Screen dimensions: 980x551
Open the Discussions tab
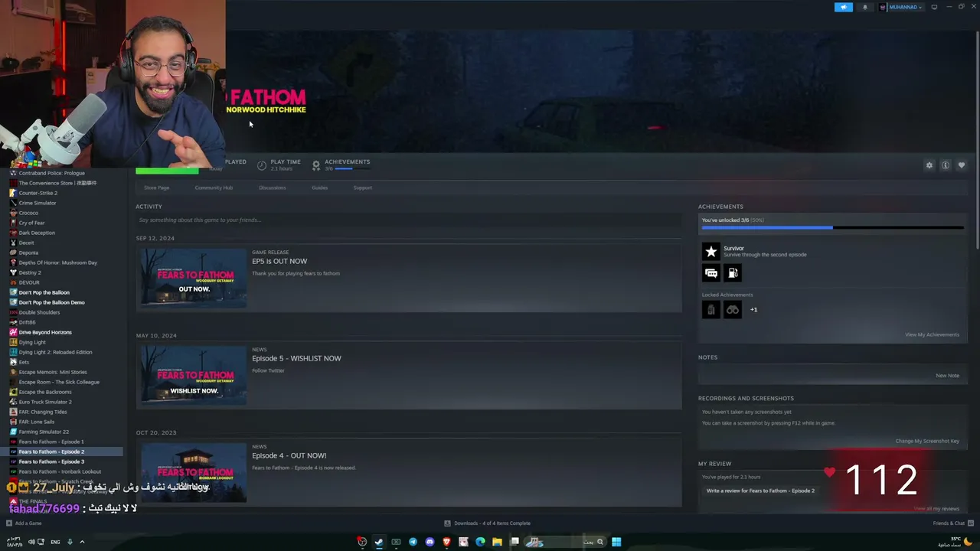coord(272,187)
